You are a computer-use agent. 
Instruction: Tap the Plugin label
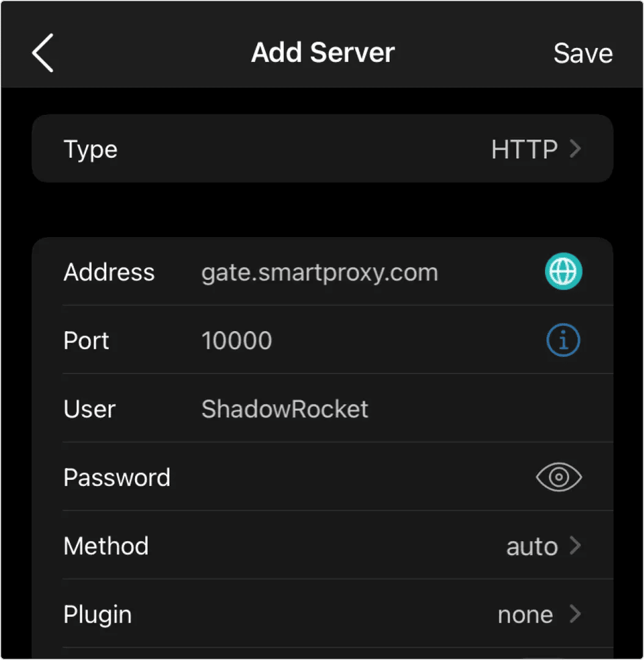[x=97, y=615]
